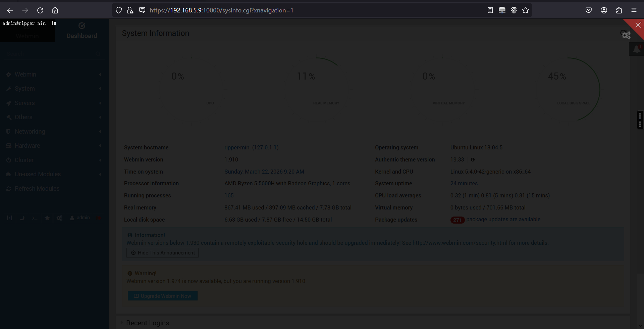This screenshot has height=329, width=644.
Task: Expand the Others menu category
Action: pos(54,117)
